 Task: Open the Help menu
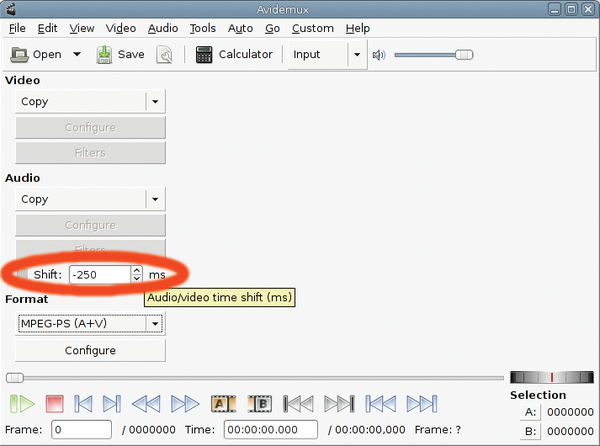[x=358, y=28]
